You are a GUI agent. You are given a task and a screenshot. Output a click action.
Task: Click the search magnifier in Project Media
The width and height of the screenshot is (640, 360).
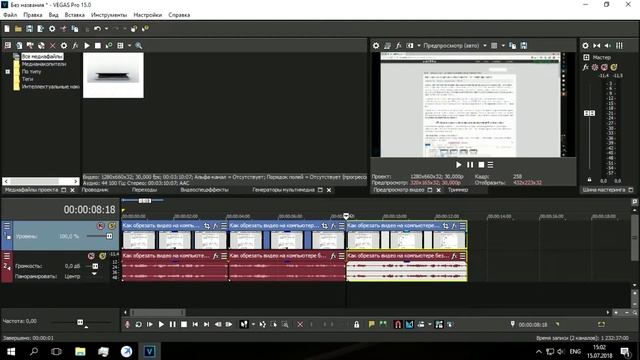tap(139, 46)
